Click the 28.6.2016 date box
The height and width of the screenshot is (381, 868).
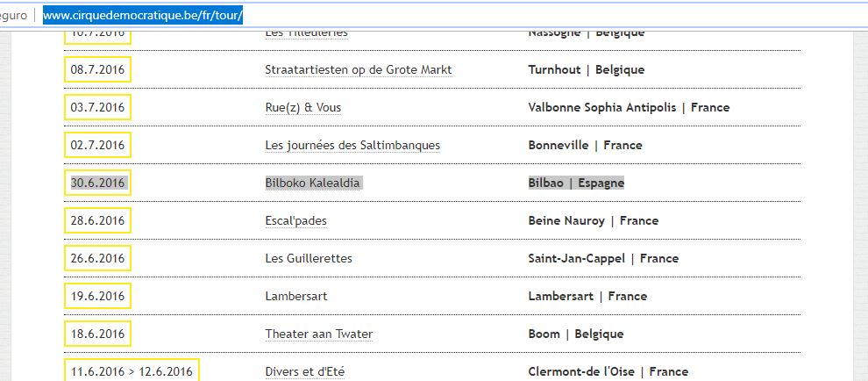tap(97, 220)
